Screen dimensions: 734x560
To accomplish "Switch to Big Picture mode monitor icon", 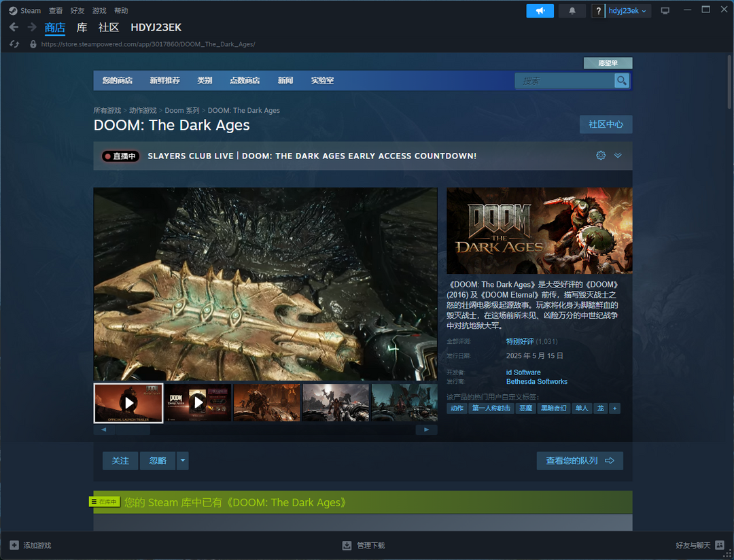I will [665, 11].
